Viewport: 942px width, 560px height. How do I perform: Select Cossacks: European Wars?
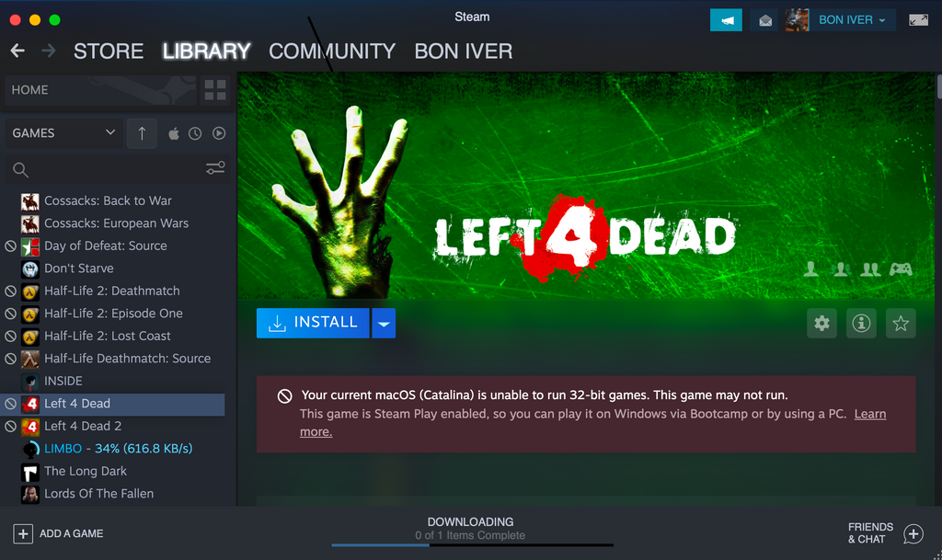point(117,223)
